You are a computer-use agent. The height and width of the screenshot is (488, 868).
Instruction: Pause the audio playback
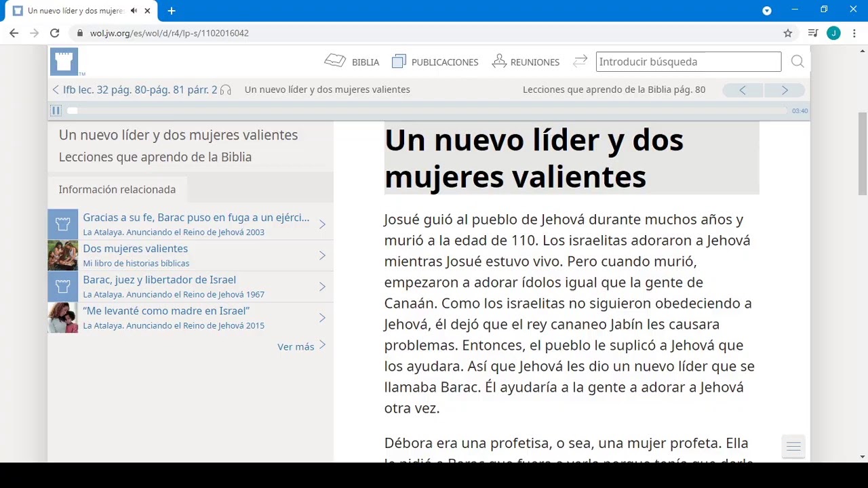56,110
